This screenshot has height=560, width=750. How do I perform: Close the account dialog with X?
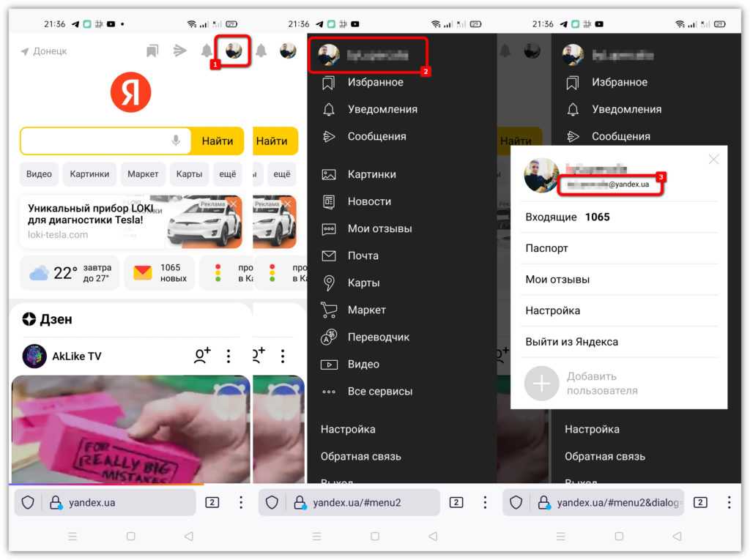713,159
